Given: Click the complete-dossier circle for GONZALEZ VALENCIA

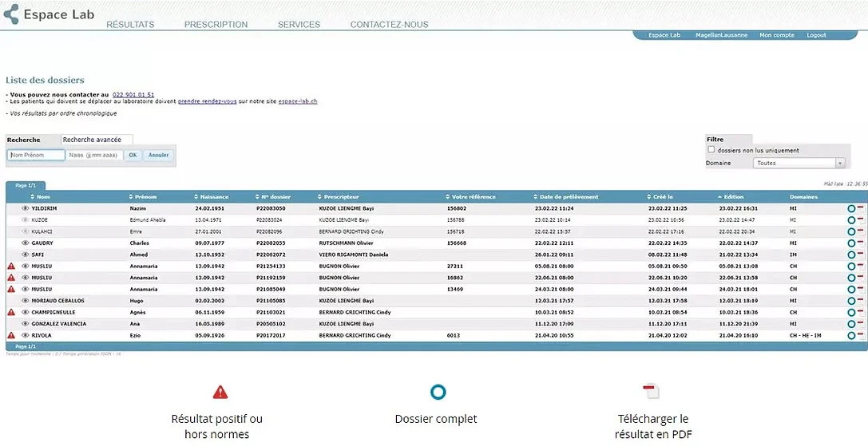Looking at the screenshot, I should point(851,324).
